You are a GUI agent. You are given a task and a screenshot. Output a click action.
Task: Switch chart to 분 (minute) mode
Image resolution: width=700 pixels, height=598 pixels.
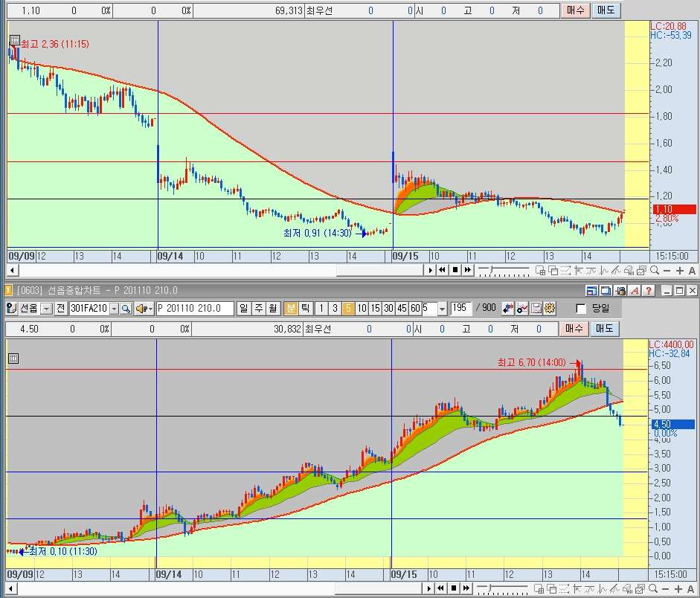point(291,309)
